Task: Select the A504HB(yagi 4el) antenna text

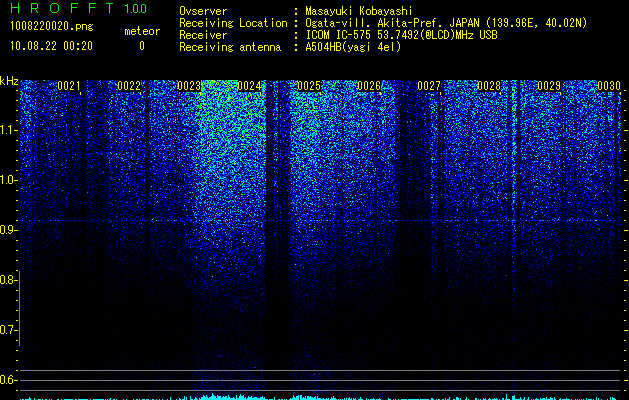Action: click(x=353, y=47)
